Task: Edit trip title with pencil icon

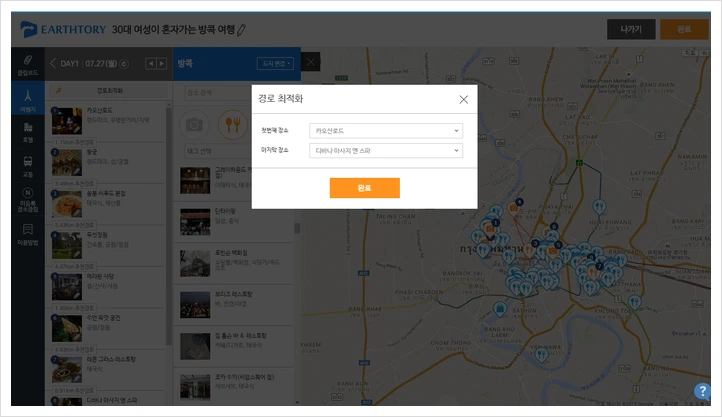Action: pos(241,30)
